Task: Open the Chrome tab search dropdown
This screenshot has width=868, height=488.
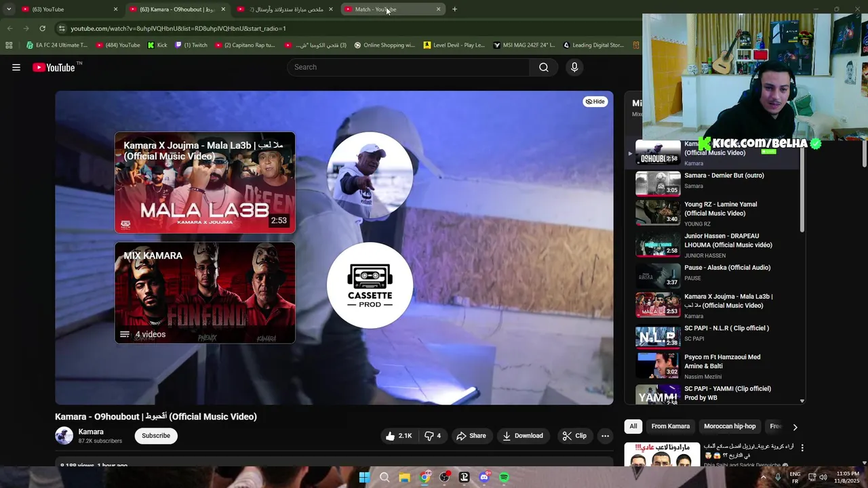Action: tap(8, 9)
